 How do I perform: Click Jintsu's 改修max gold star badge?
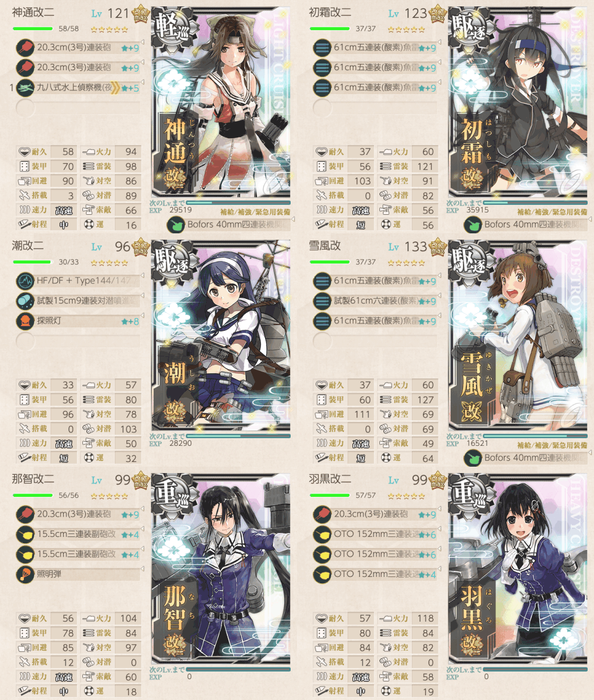(x=141, y=14)
